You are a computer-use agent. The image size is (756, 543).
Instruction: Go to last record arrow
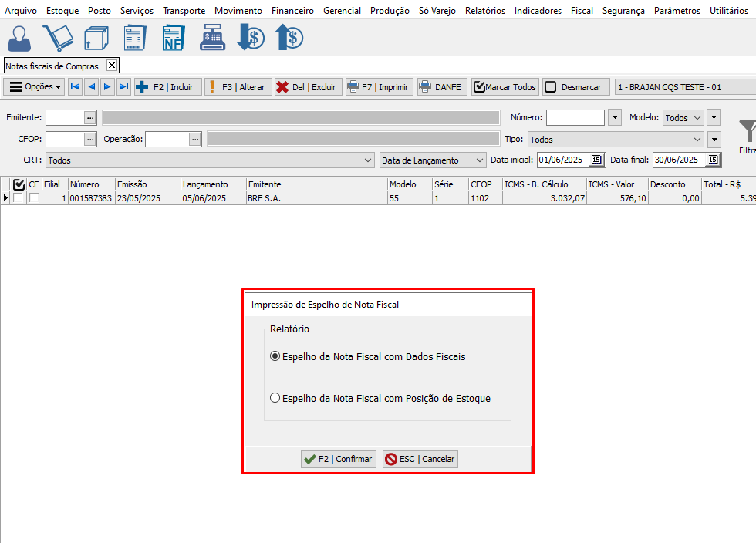coord(124,87)
